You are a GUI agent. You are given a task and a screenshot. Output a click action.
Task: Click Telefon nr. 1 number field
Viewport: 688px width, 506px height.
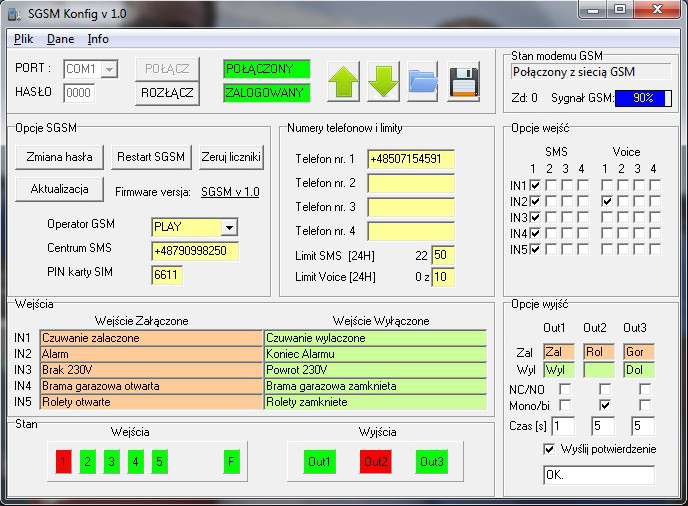tap(411, 159)
